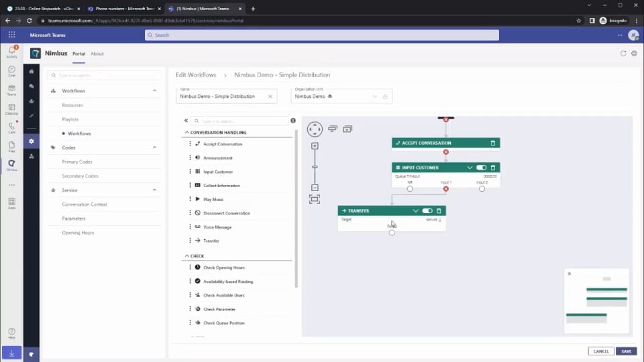Expand the Transfer node chevron
The image size is (644, 362).
point(416,210)
